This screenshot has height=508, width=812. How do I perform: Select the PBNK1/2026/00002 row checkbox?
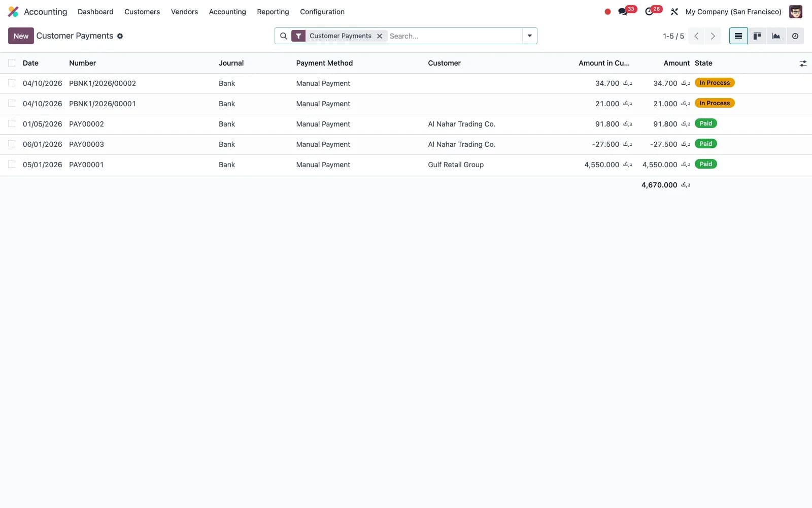tap(12, 83)
